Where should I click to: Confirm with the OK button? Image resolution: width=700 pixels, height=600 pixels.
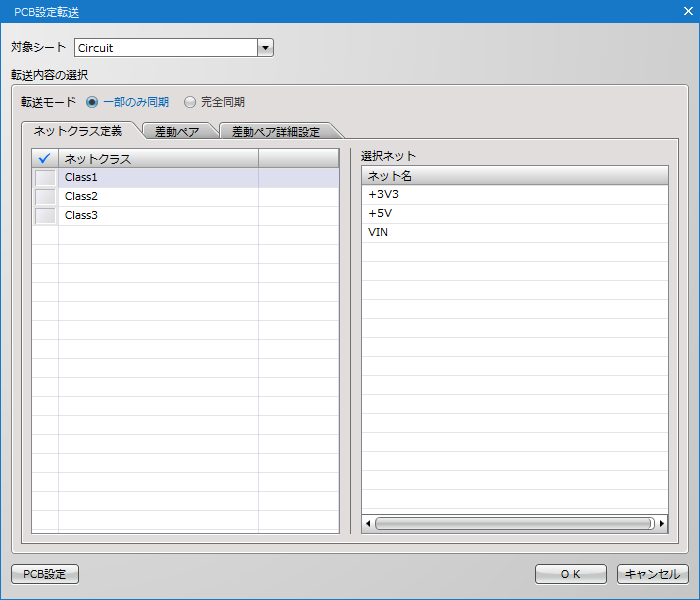pyautogui.click(x=571, y=574)
